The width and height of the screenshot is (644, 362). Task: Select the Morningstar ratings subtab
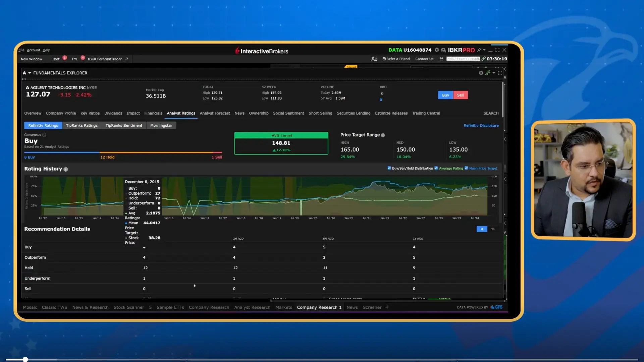click(x=161, y=125)
